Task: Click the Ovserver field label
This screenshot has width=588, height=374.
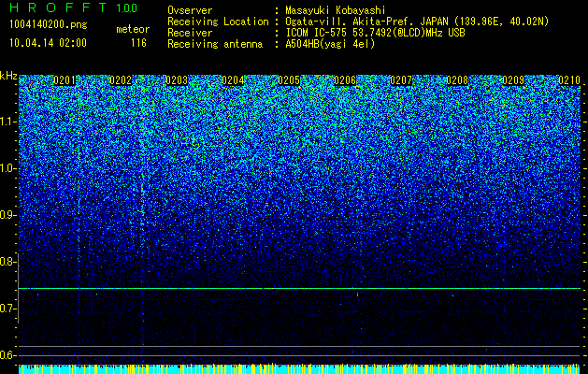Action: click(190, 10)
